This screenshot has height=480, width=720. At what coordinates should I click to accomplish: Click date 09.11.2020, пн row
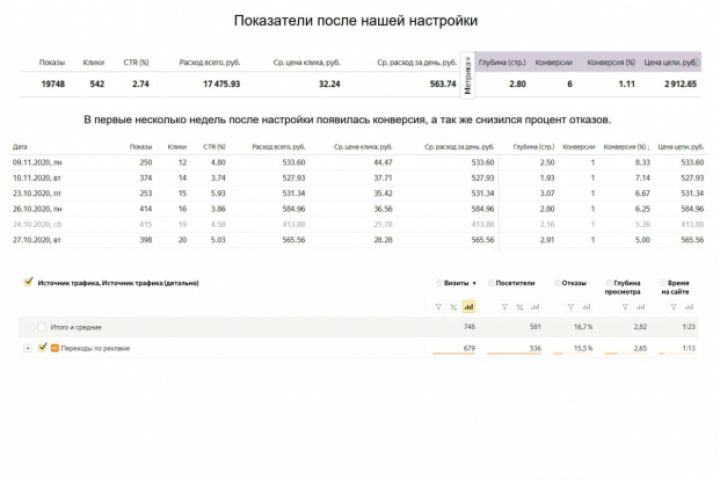pos(37,162)
